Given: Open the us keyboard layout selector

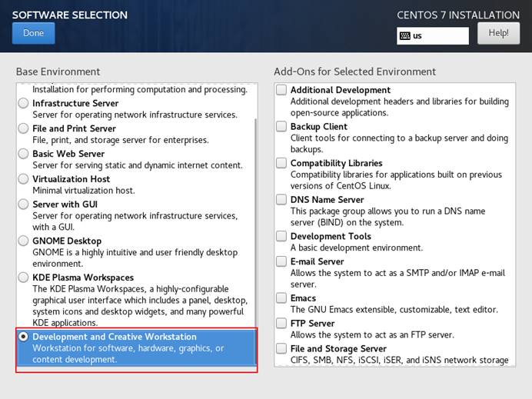Looking at the screenshot, I should click(433, 36).
